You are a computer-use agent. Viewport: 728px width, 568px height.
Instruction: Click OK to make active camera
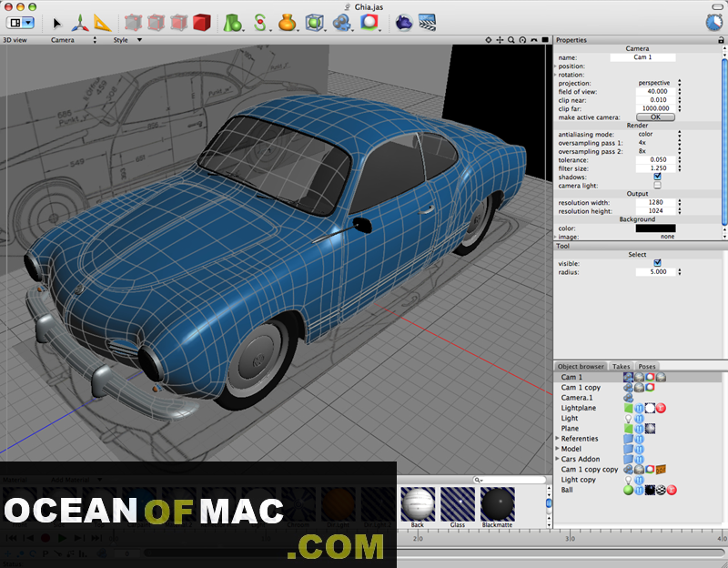[x=655, y=117]
